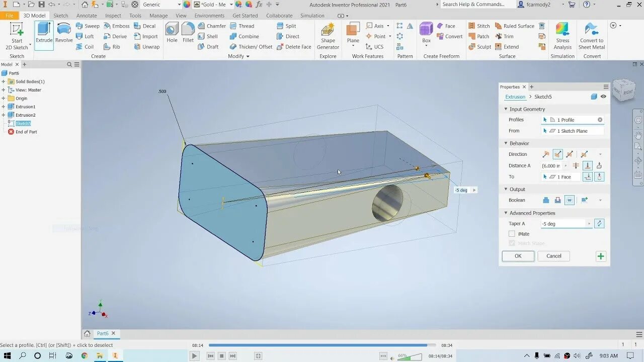Choose the Sweep tool
This screenshot has height=362, width=644.
tap(88, 26)
